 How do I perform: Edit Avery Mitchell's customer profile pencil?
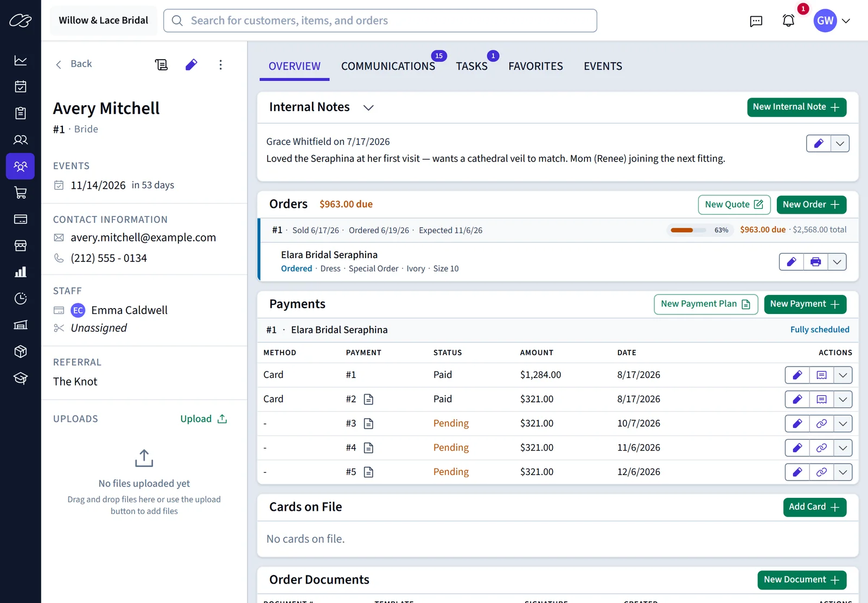pyautogui.click(x=191, y=65)
